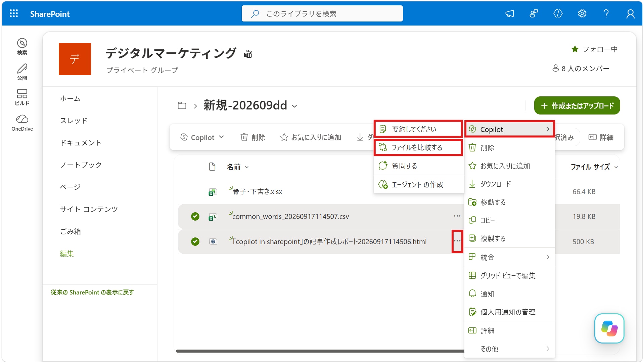This screenshot has width=644, height=363.
Task: Open the help question mark icon
Action: click(x=606, y=13)
